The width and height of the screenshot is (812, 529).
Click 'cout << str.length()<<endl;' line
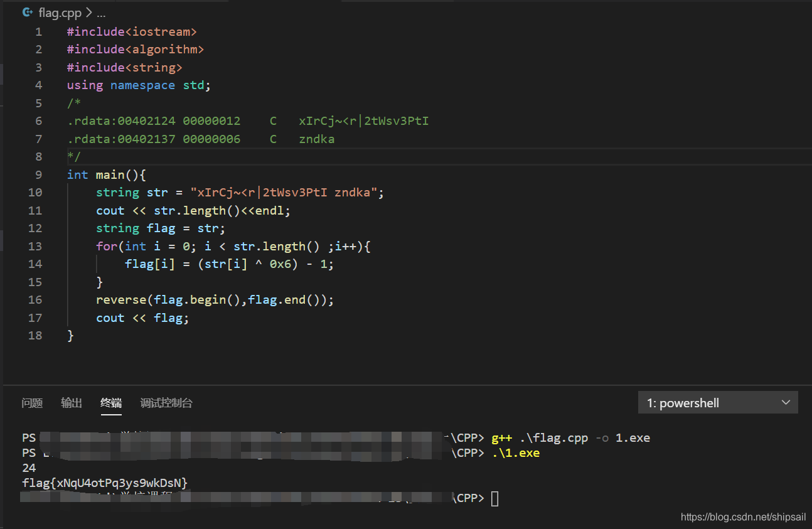[193, 210]
